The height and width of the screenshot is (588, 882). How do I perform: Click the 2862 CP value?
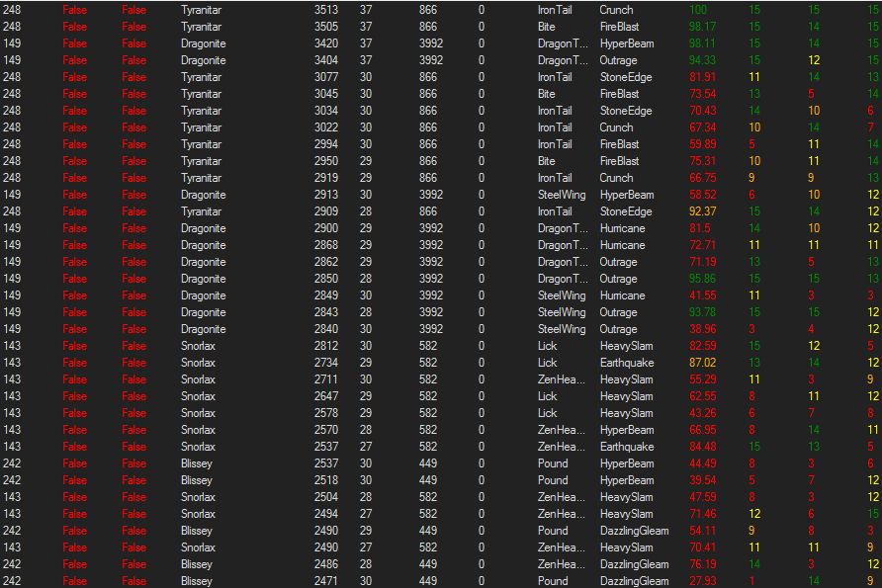325,263
